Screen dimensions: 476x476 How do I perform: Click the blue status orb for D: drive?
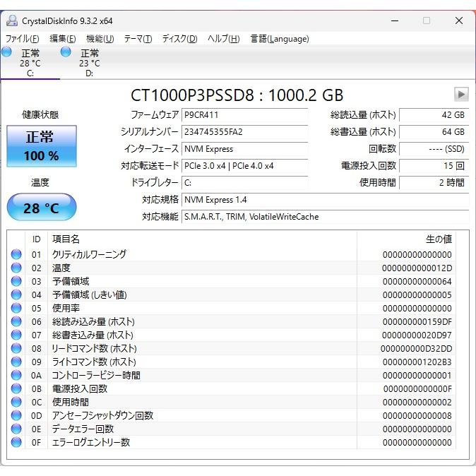coord(66,52)
